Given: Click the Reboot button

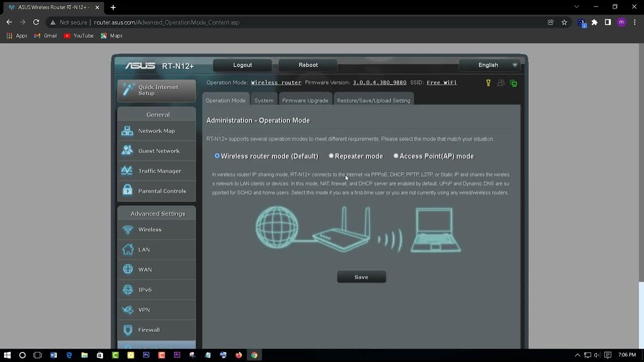Looking at the screenshot, I should click(x=308, y=65).
